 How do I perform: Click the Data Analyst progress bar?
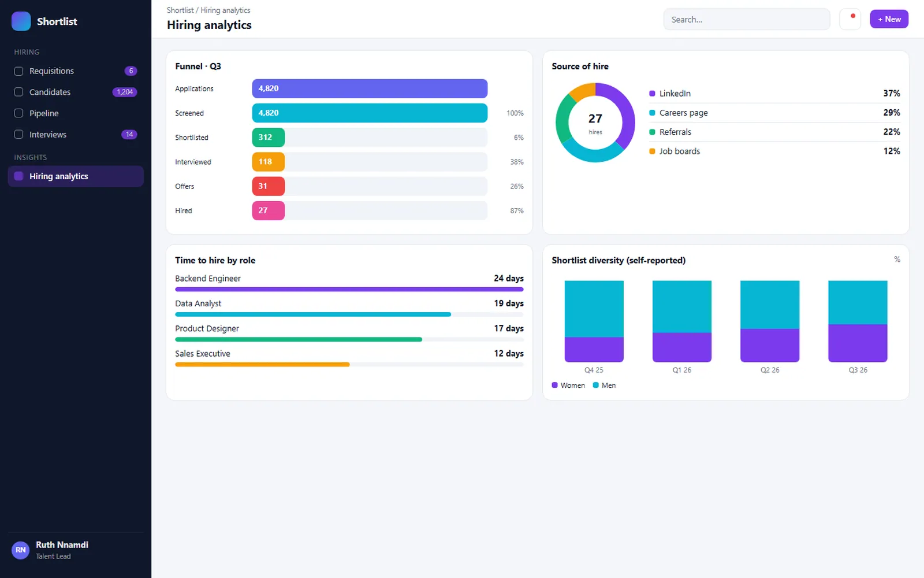[349, 314]
